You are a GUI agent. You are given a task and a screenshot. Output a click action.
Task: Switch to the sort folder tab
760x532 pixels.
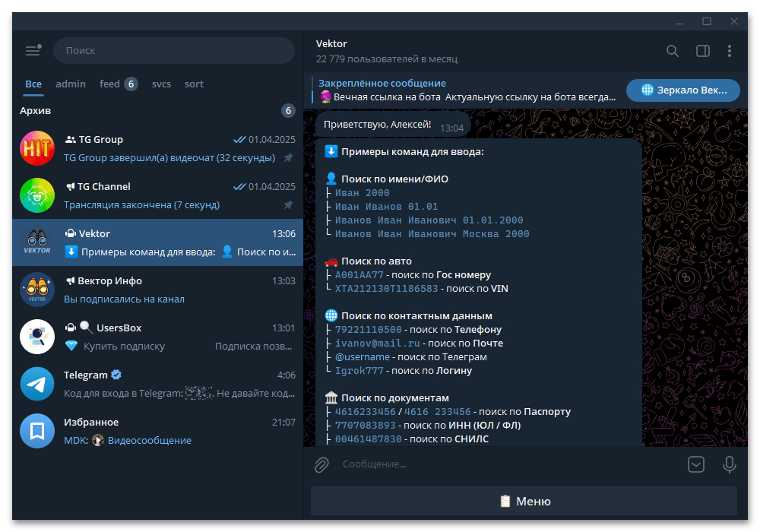tap(194, 84)
